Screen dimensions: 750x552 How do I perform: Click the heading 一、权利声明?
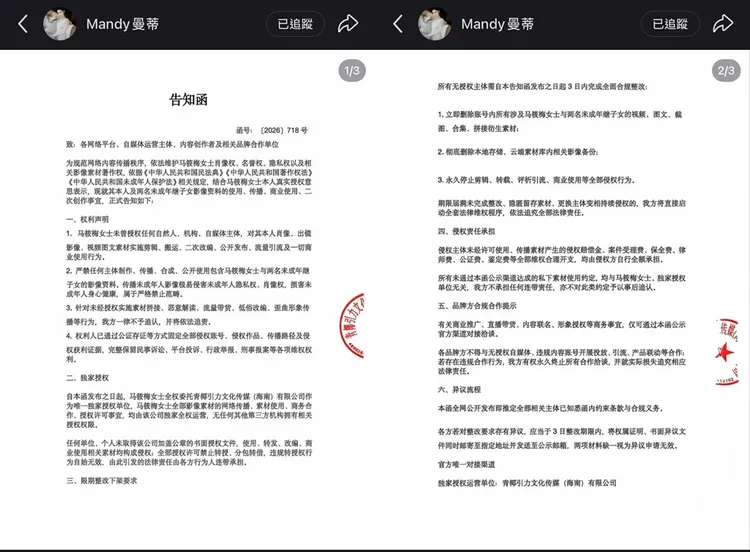point(88,219)
